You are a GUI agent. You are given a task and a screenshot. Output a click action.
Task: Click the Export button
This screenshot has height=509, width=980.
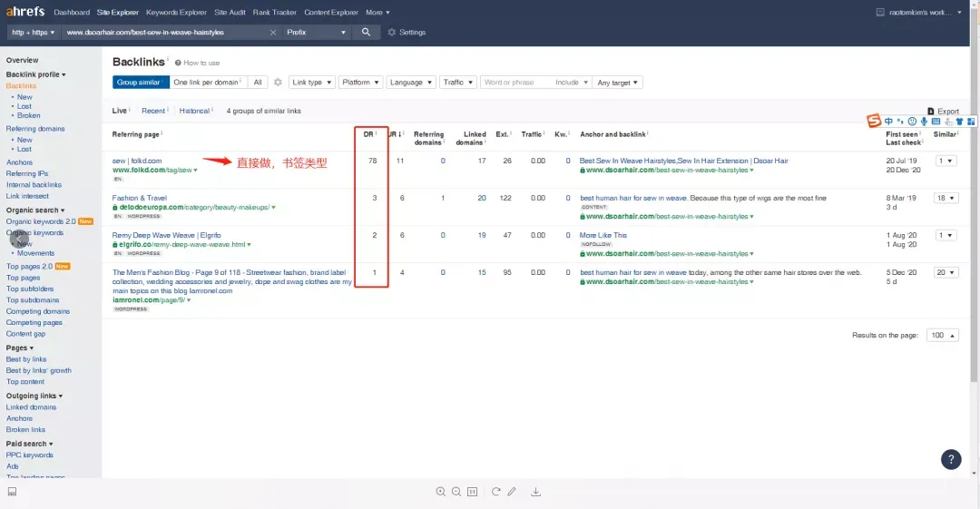tap(943, 112)
